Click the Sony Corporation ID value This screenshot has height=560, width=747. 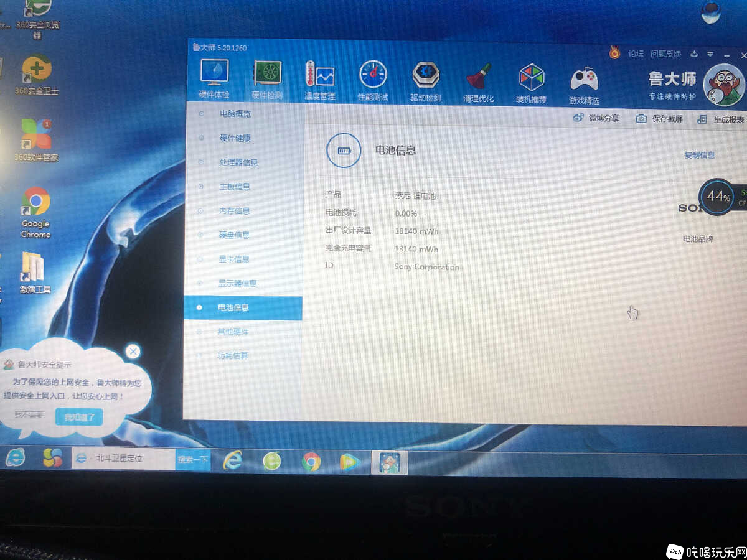coord(426,267)
